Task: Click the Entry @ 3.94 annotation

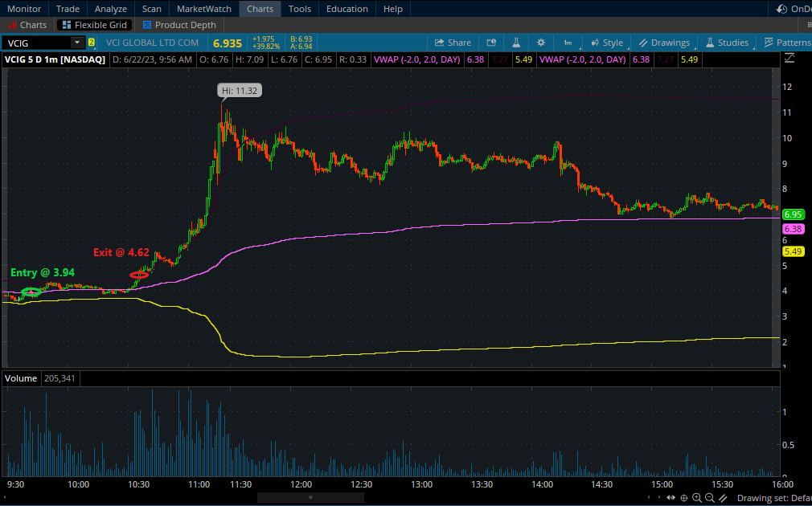Action: click(x=43, y=272)
